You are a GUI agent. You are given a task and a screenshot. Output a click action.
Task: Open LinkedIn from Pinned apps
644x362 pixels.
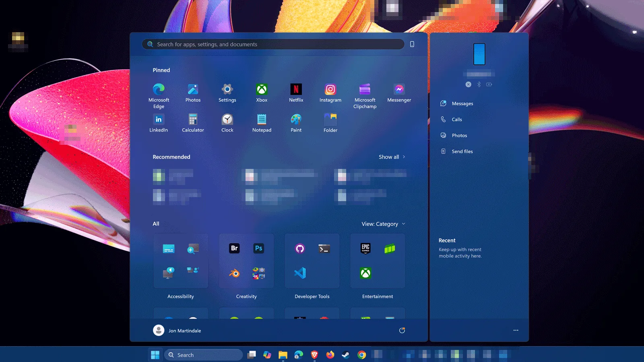coord(159,123)
